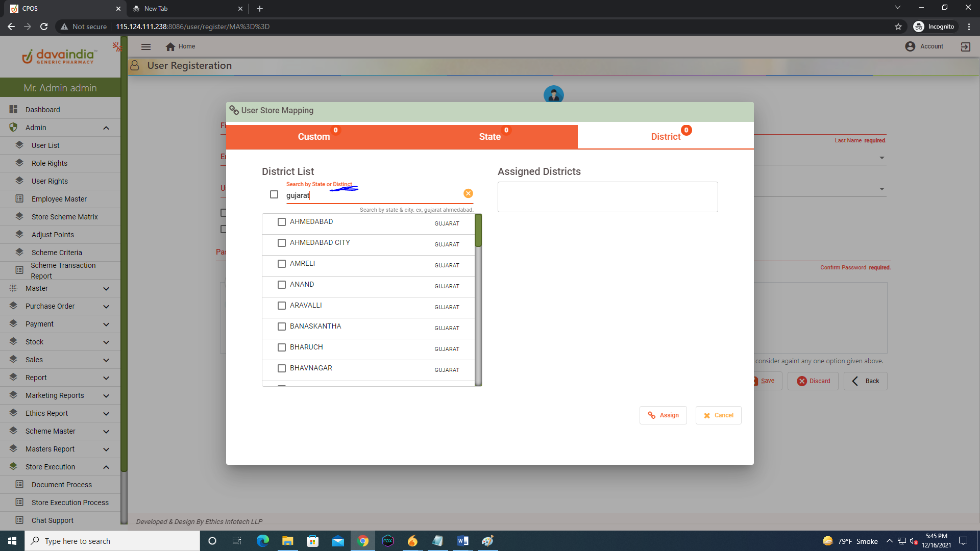Click the Home icon in top bar
The height and width of the screenshot is (551, 980).
pyautogui.click(x=170, y=46)
